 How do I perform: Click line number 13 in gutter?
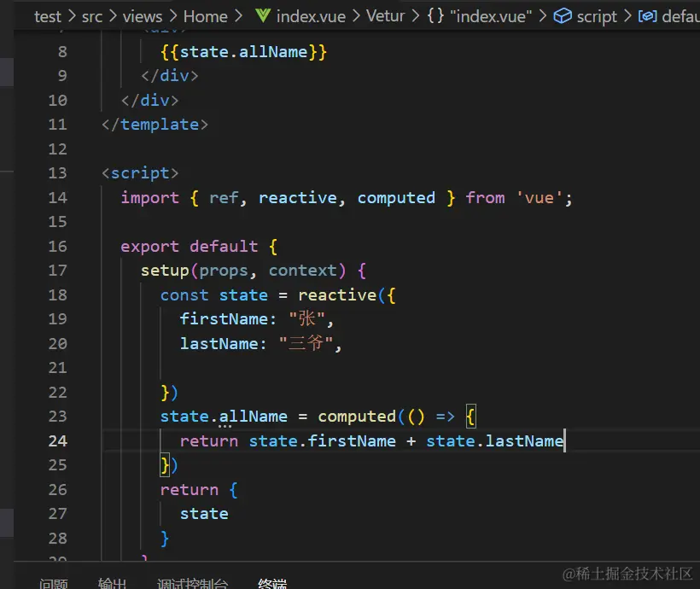pyautogui.click(x=57, y=172)
